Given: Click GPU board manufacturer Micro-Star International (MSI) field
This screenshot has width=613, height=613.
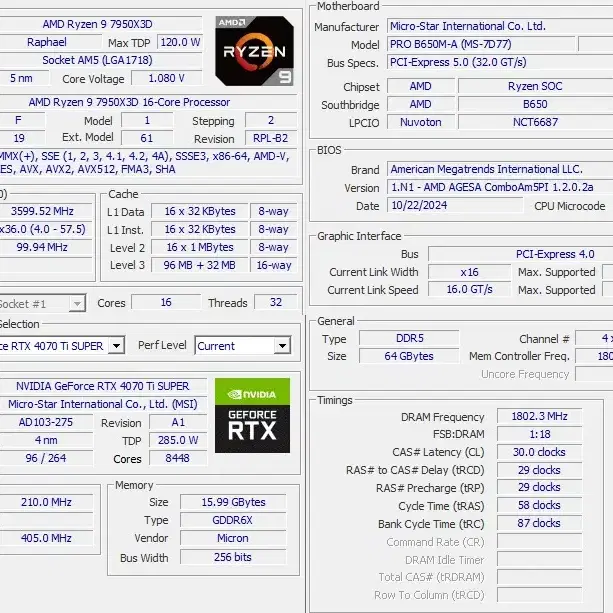Looking at the screenshot, I should pos(102,404).
